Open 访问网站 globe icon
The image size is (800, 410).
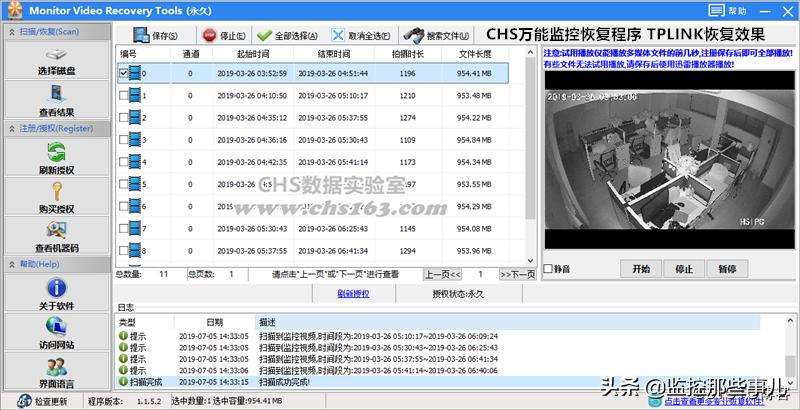[57, 327]
